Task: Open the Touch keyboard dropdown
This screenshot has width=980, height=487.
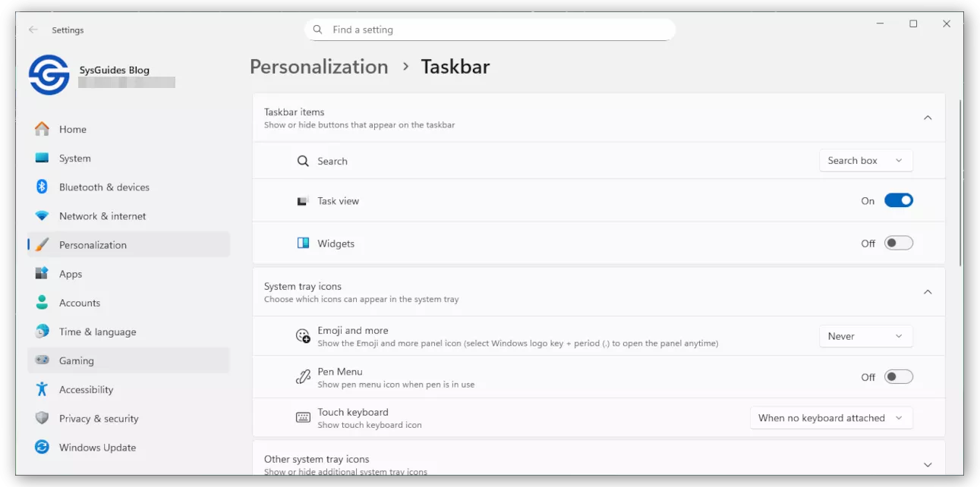Action: click(x=831, y=418)
